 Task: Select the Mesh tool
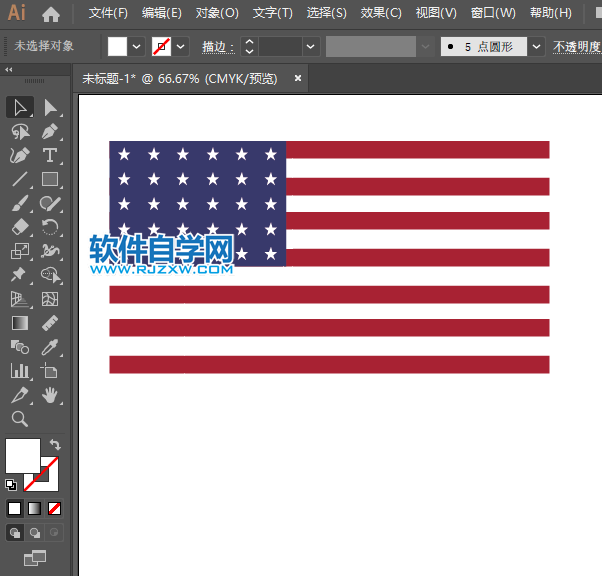[50, 299]
